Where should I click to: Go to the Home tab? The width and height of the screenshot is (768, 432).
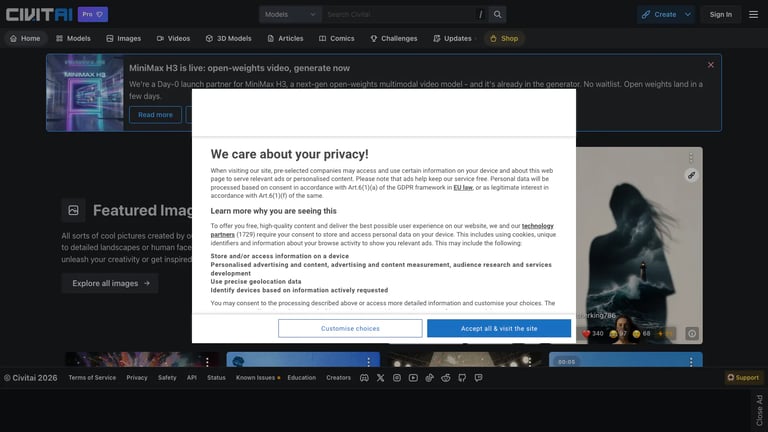pos(25,38)
